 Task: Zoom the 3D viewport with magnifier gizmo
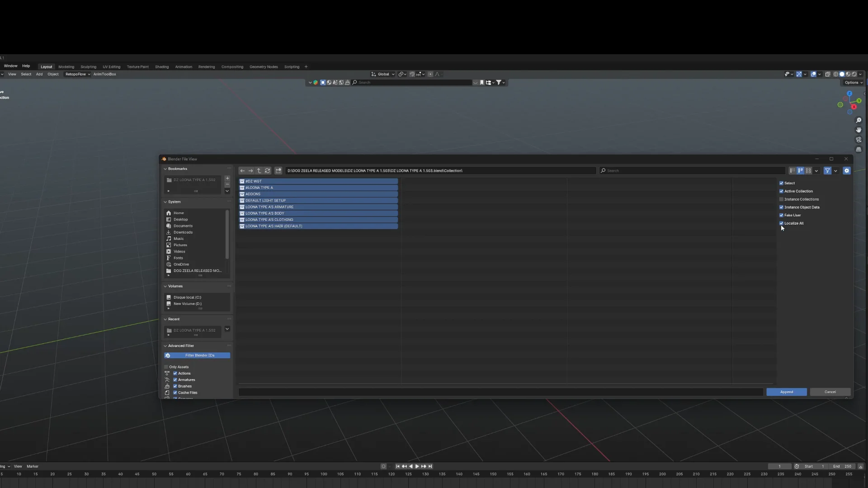point(859,120)
